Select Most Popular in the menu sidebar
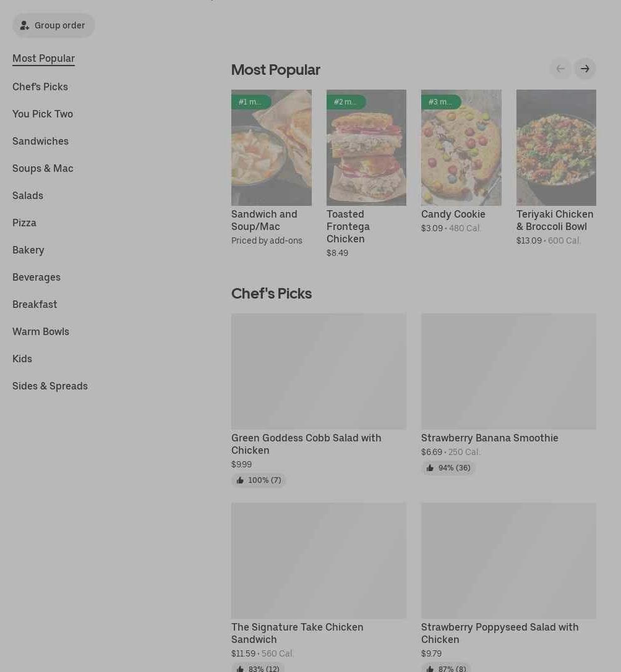Screen dimensions: 621x672 pos(43,58)
